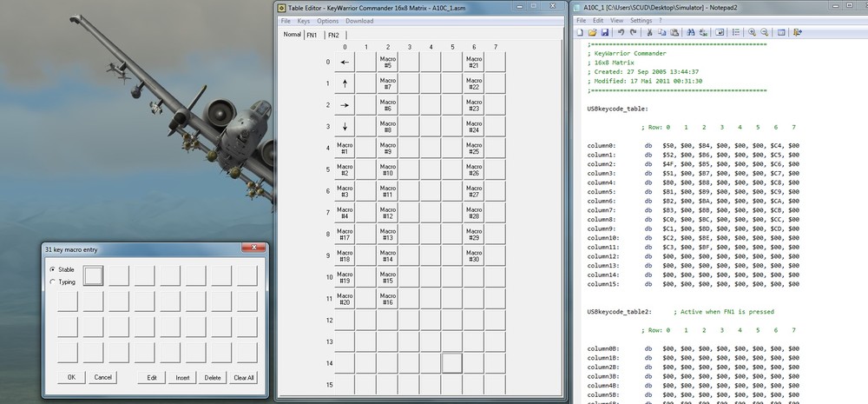This screenshot has width=868, height=404.
Task: Open the Download menu
Action: (x=359, y=21)
